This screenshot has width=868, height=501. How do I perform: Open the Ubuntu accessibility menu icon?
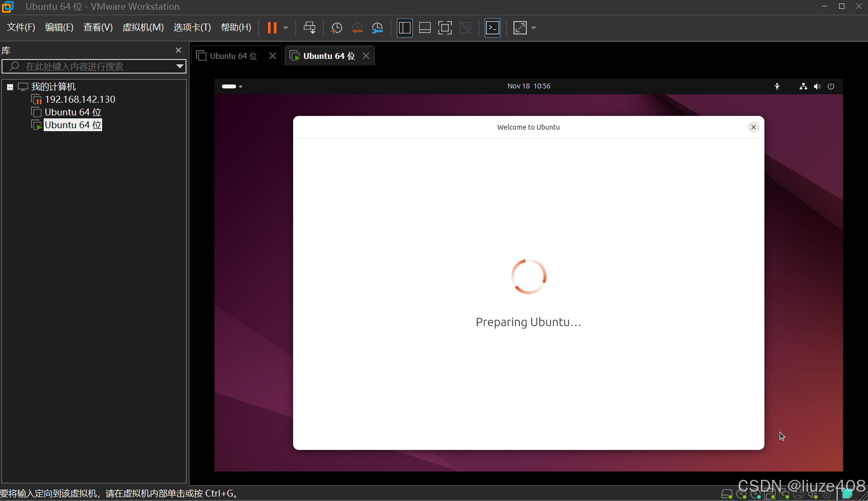coord(777,86)
